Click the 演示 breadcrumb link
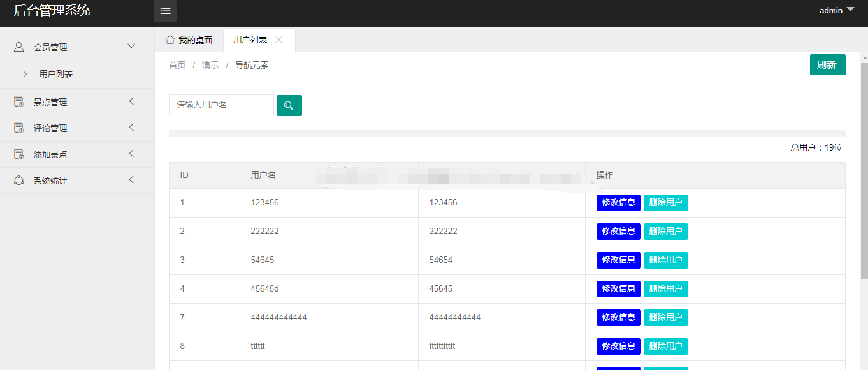Image resolution: width=868 pixels, height=370 pixels. (x=210, y=65)
